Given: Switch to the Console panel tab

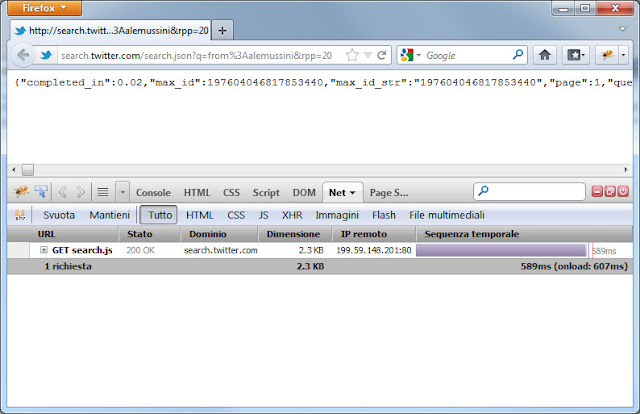Looking at the screenshot, I should tap(153, 192).
